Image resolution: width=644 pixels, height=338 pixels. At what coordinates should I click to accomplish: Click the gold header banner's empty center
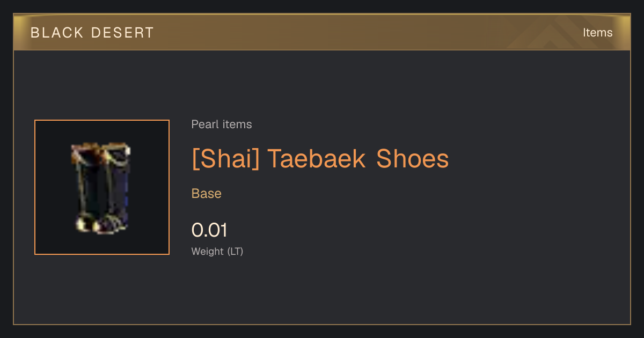coord(322,33)
